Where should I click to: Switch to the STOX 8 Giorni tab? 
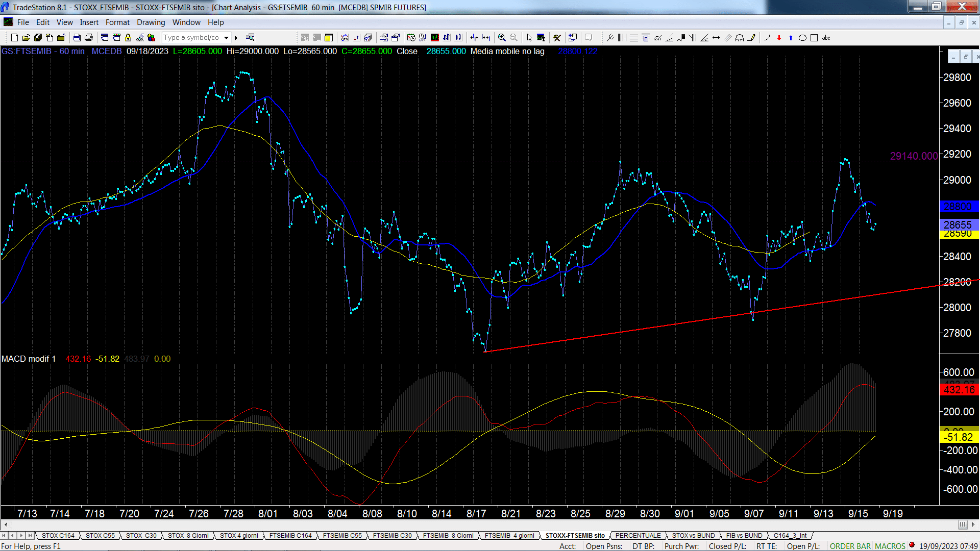coord(188,536)
